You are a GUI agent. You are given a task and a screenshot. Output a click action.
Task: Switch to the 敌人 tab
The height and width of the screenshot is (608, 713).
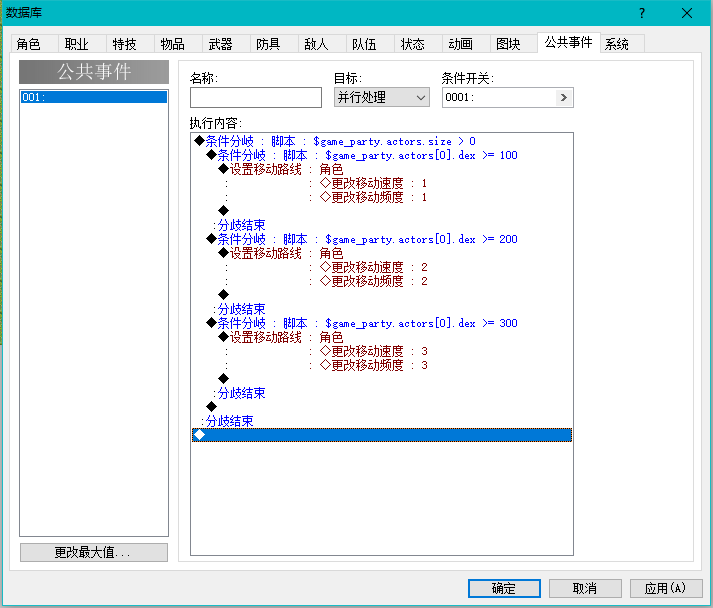322,44
